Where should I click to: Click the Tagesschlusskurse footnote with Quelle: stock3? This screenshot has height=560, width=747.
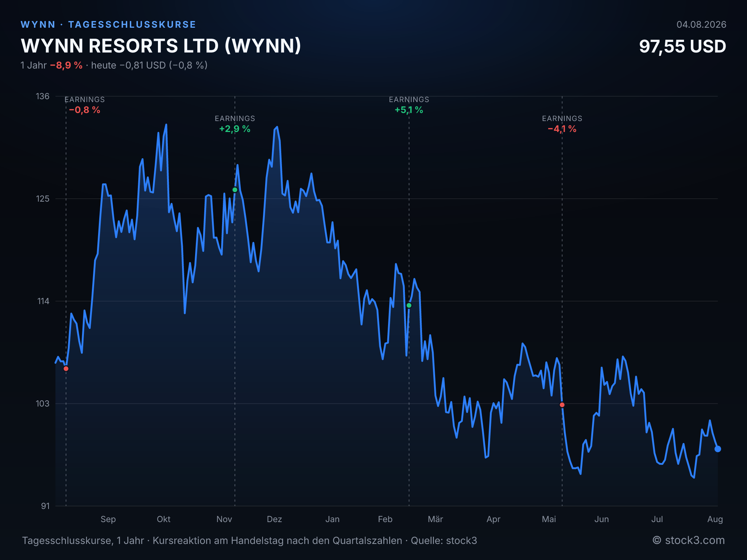(x=249, y=540)
